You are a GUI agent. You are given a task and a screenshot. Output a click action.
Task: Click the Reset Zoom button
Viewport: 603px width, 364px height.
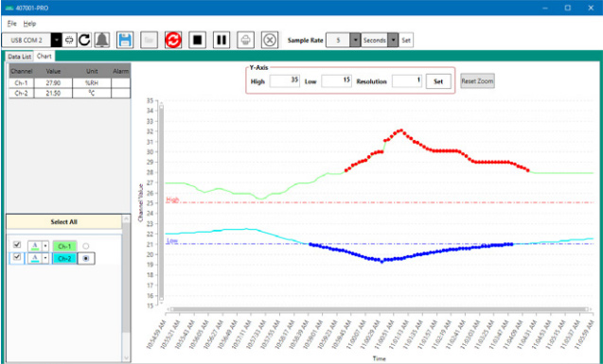pos(477,81)
